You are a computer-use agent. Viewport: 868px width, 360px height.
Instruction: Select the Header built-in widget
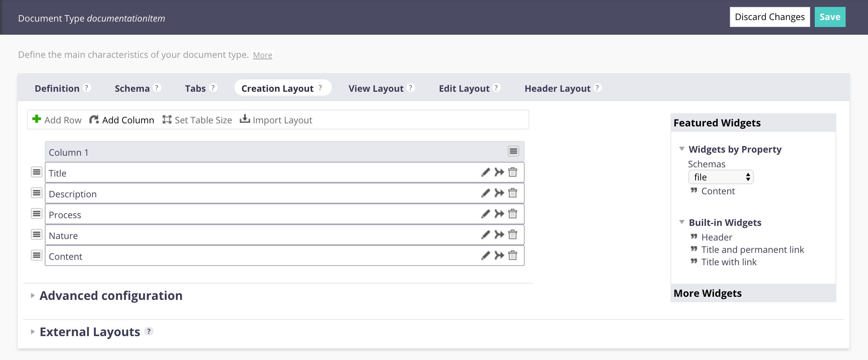[x=716, y=237]
